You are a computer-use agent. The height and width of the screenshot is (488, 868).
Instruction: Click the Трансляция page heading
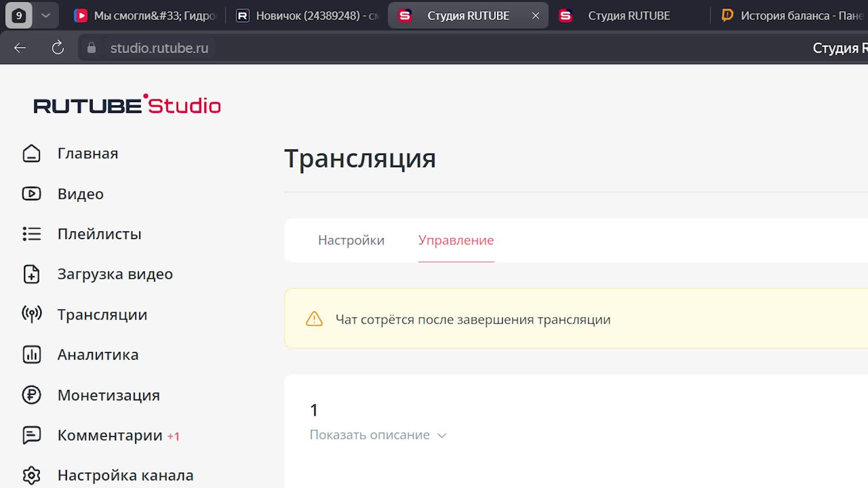360,159
